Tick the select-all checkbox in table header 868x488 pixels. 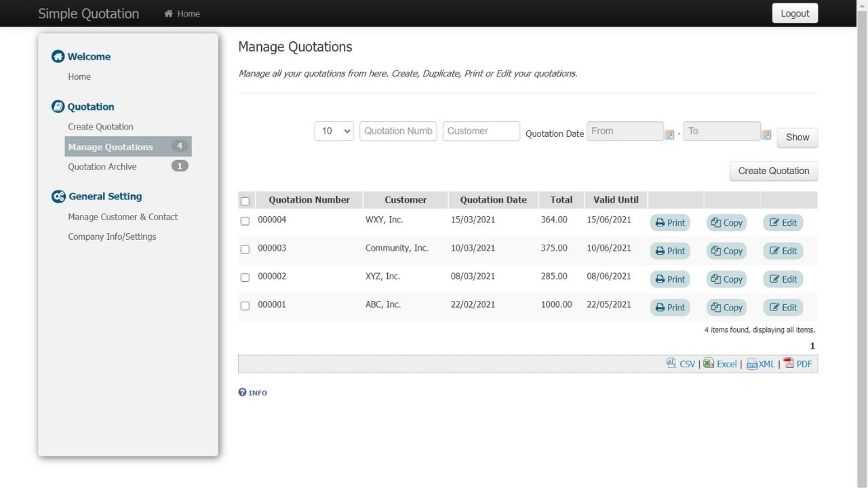[245, 201]
